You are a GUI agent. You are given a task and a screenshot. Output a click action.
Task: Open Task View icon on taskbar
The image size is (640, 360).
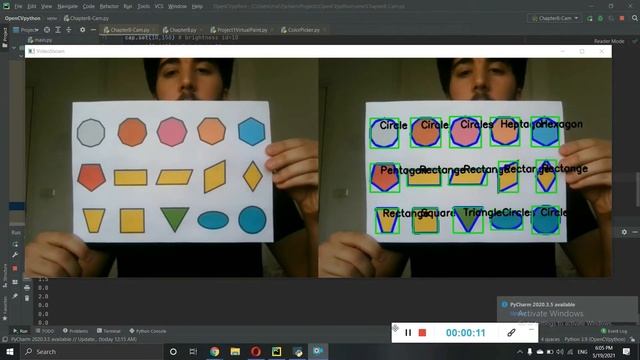point(193,351)
